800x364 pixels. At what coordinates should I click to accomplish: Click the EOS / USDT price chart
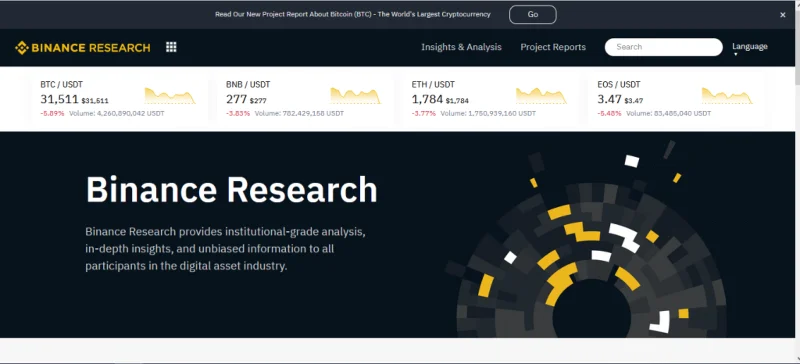tap(727, 96)
